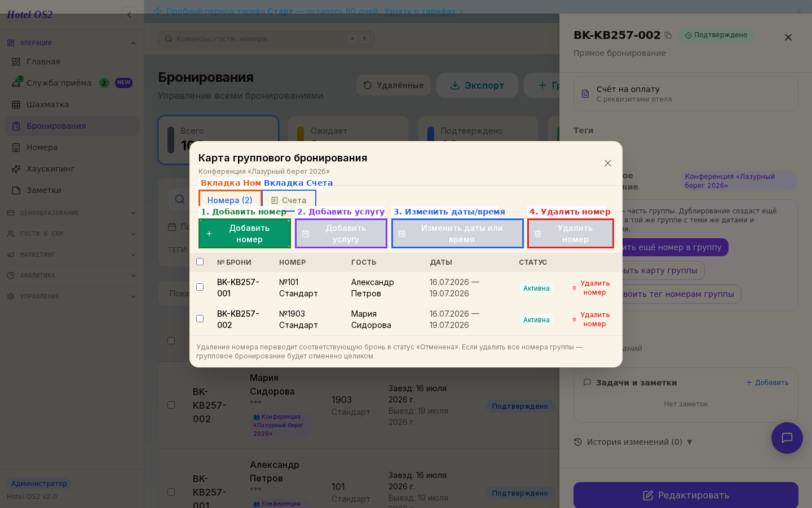812x508 pixels.
Task: Select the BK-KB257-001 row checkbox
Action: [x=200, y=287]
